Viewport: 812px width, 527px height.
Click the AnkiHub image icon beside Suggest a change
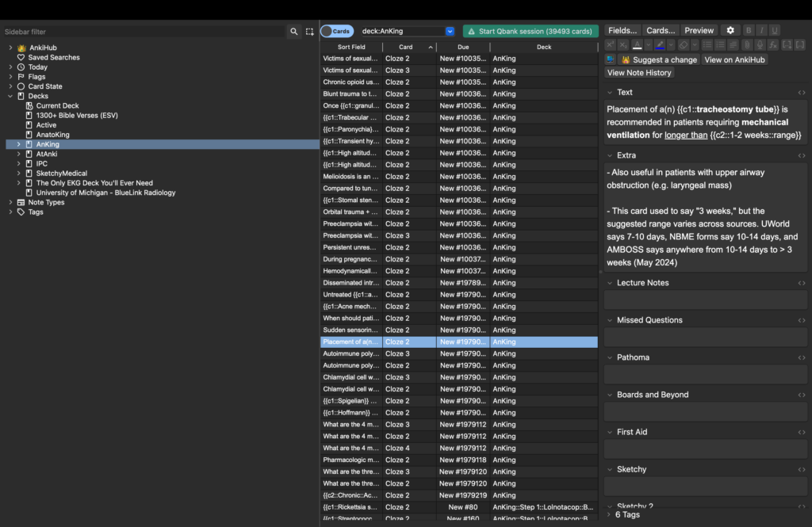(x=611, y=59)
